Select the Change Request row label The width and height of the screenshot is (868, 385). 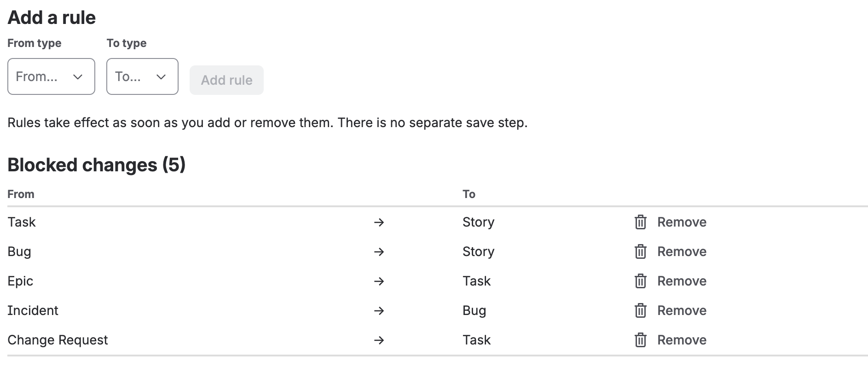(x=58, y=340)
